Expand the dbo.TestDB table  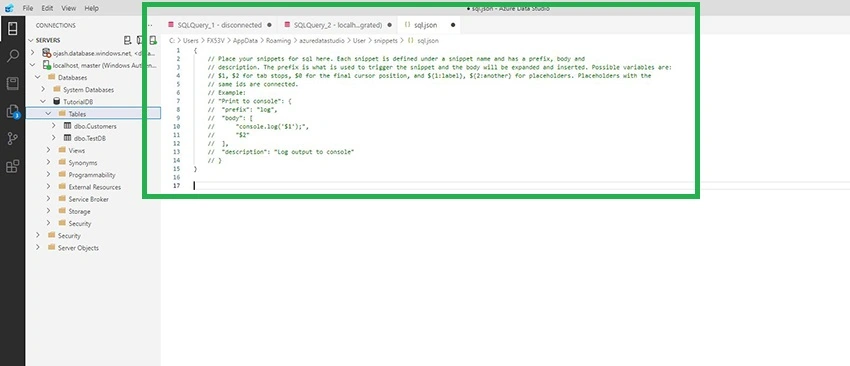tap(54, 138)
